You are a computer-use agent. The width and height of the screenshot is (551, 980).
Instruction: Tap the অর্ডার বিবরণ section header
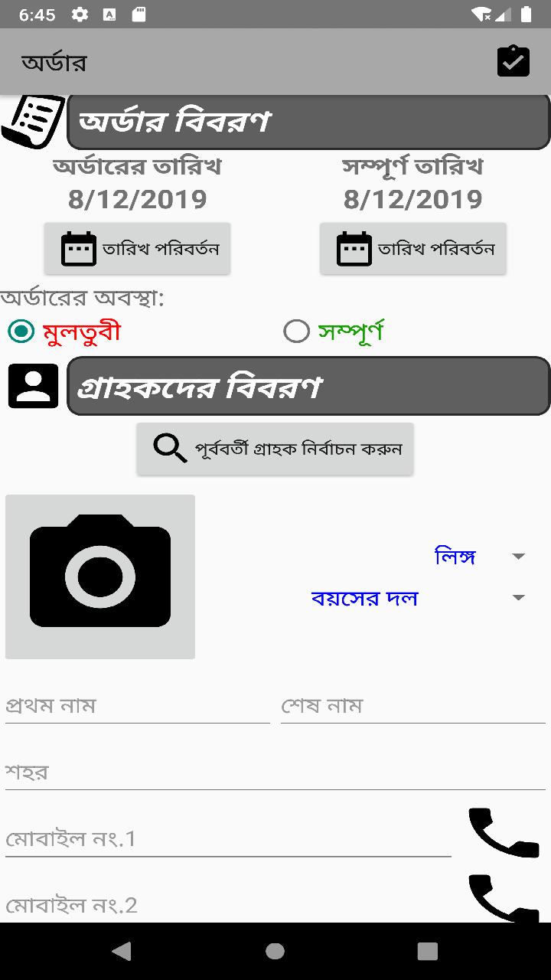(x=308, y=121)
